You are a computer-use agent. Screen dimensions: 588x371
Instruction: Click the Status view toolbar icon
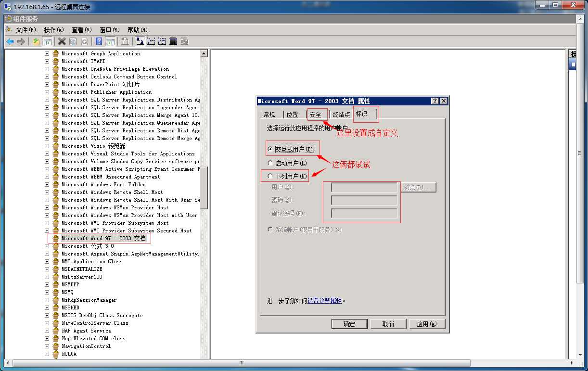[184, 42]
